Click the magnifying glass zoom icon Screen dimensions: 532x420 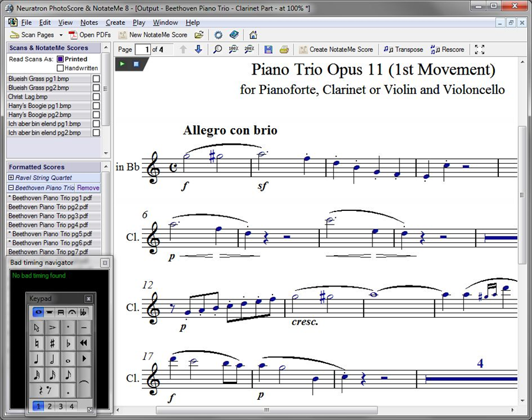pyautogui.click(x=218, y=50)
